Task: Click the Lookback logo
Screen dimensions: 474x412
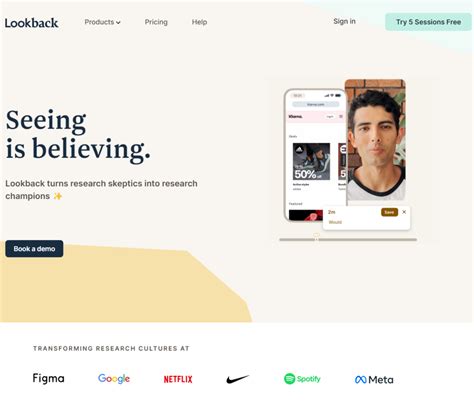Action: [x=31, y=23]
